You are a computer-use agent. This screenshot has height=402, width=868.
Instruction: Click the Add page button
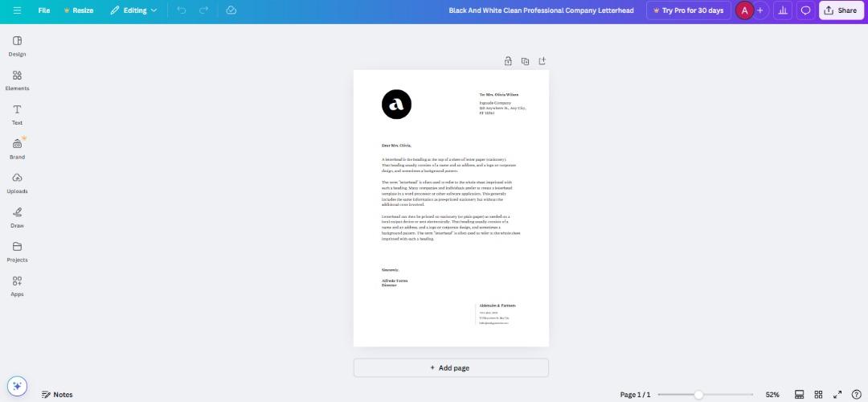click(451, 367)
